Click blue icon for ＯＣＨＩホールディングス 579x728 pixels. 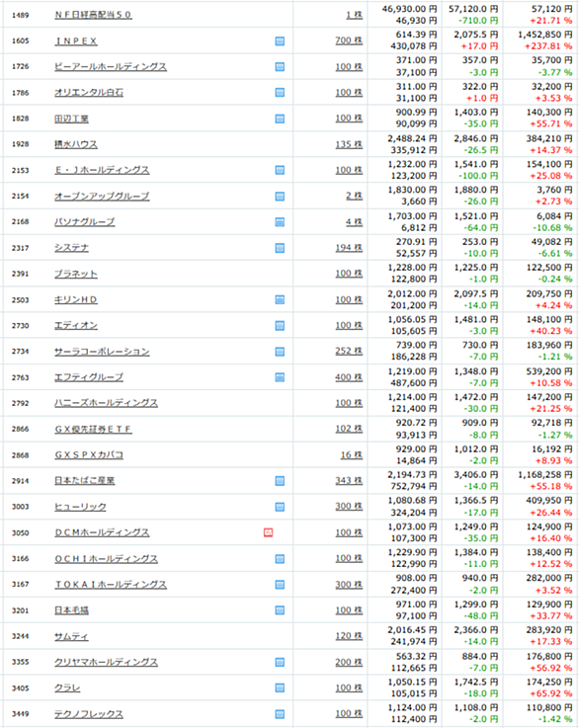coord(280,558)
